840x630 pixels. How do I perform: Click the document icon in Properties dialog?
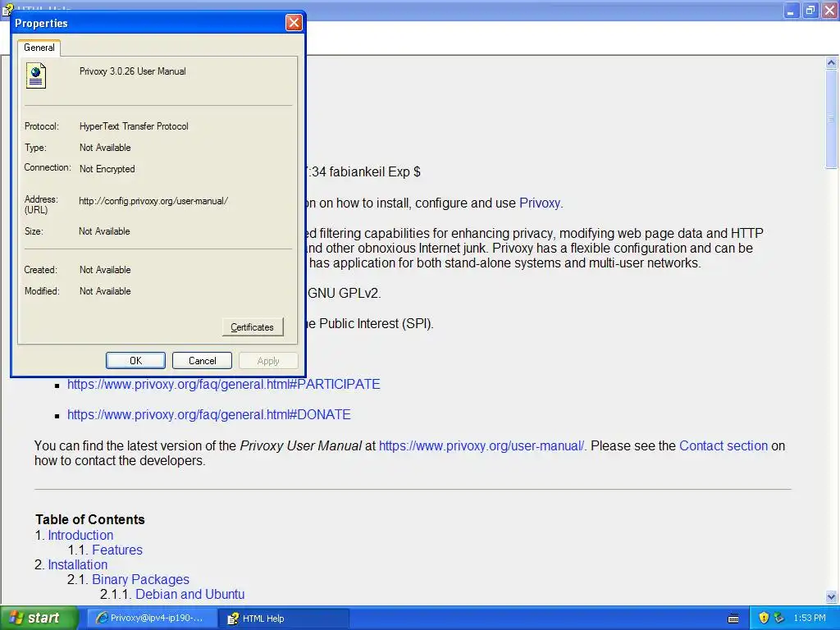click(x=36, y=75)
